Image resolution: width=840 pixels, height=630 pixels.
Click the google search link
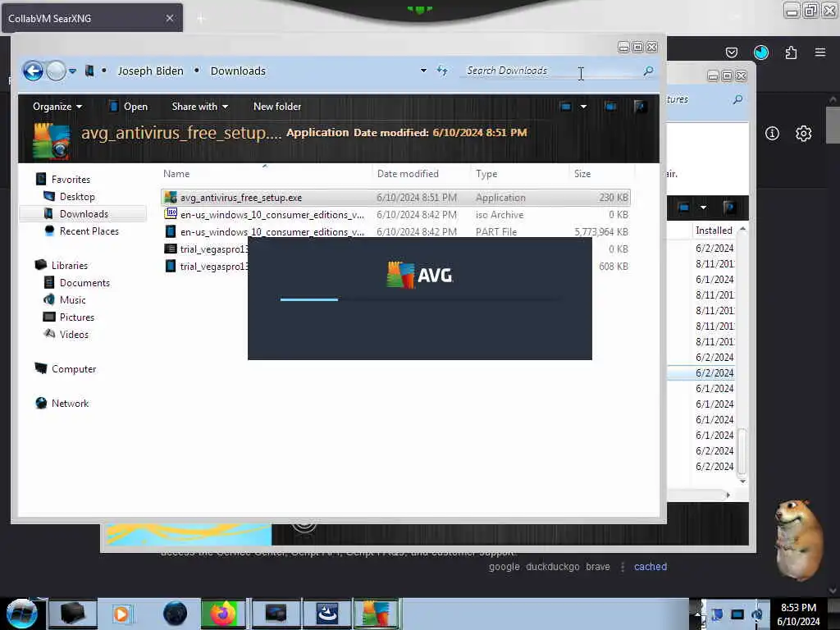tap(504, 567)
